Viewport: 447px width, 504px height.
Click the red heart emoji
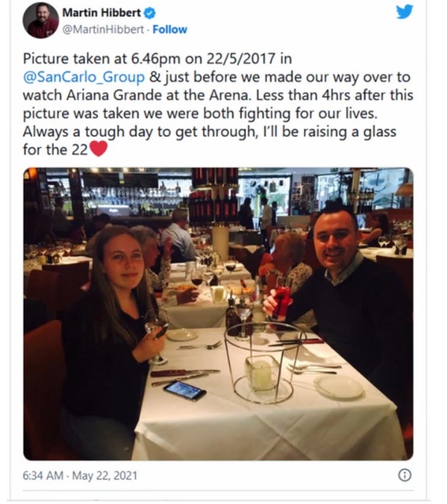(98, 149)
